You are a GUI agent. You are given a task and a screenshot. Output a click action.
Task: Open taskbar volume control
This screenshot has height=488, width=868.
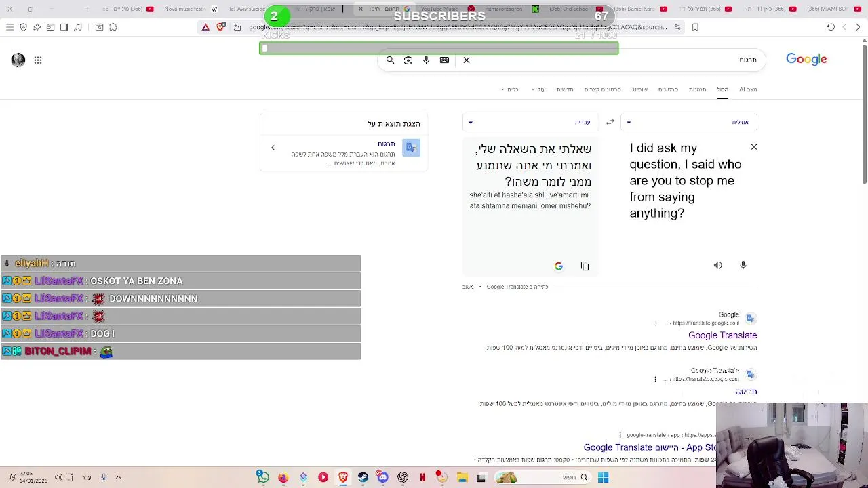coord(59,477)
